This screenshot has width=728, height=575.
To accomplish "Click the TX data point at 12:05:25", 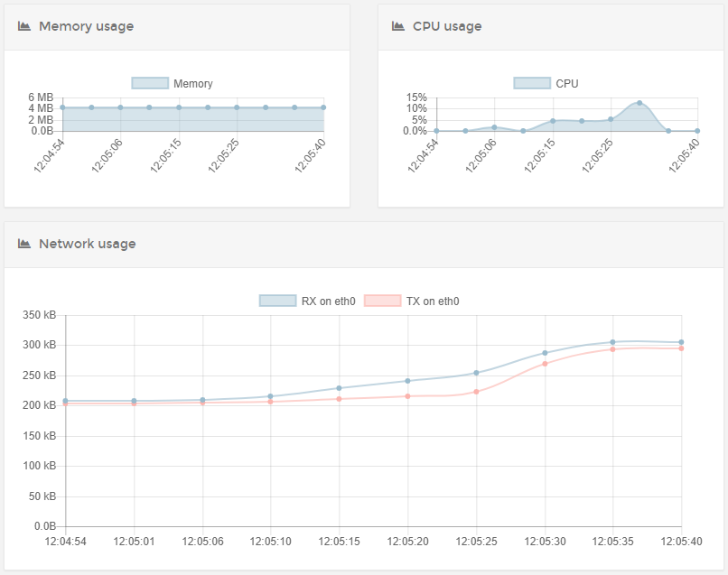I will [476, 391].
